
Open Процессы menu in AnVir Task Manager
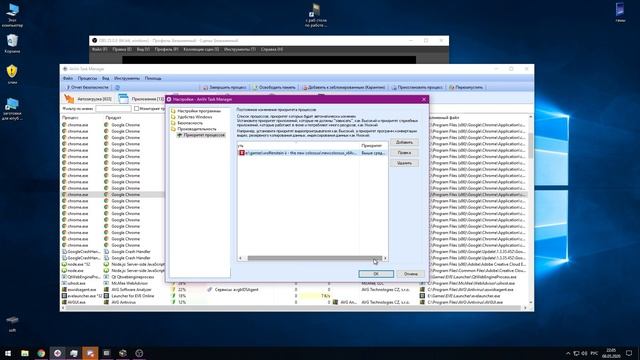point(87,78)
